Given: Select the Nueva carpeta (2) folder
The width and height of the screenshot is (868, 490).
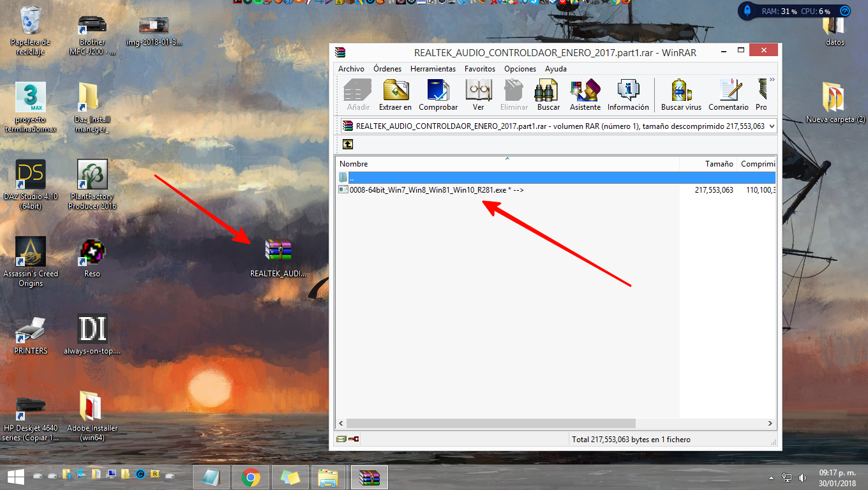Looking at the screenshot, I should (x=835, y=103).
